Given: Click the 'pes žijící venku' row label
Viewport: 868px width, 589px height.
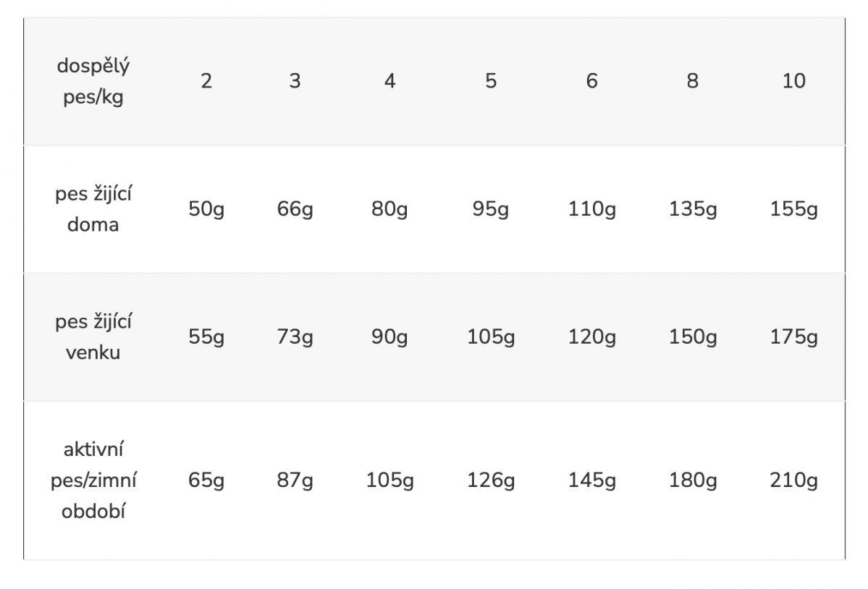Looking at the screenshot, I should click(93, 337).
